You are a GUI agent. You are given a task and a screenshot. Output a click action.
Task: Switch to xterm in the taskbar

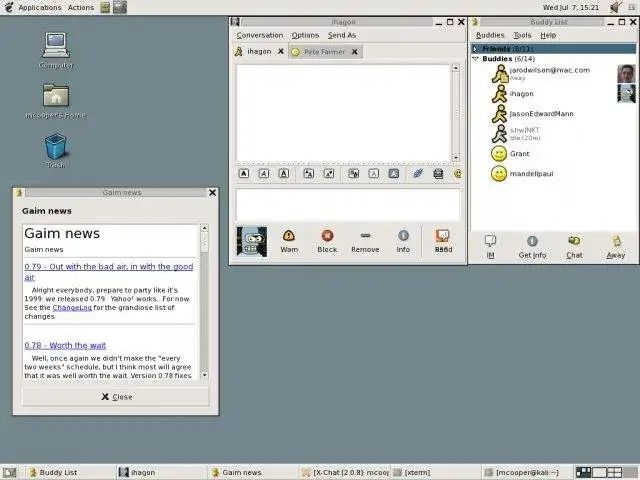coord(436,472)
